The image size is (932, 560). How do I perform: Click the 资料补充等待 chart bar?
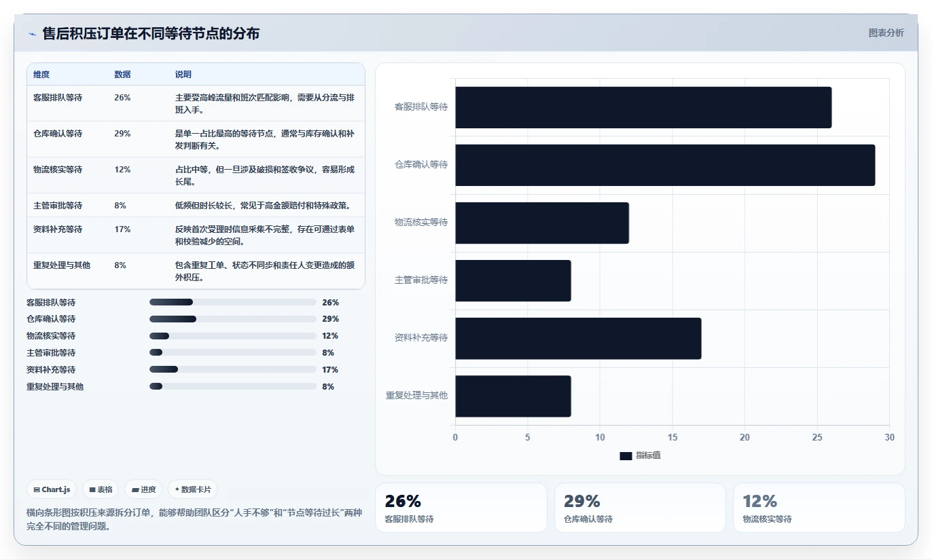(x=578, y=338)
